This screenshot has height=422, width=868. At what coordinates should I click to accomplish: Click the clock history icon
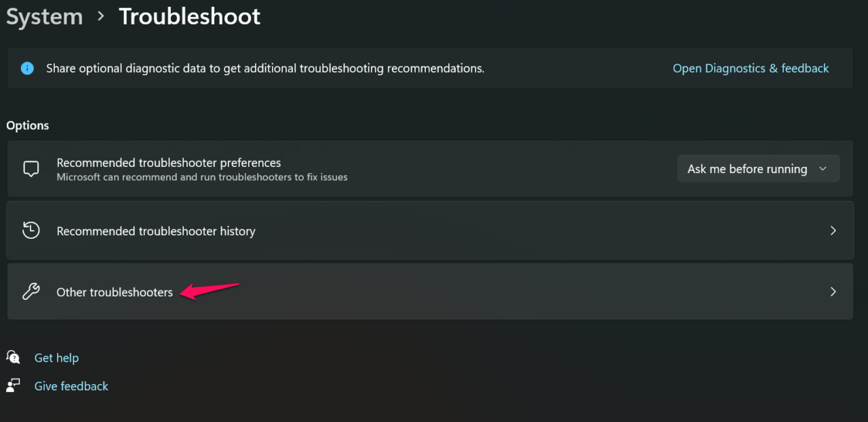pyautogui.click(x=31, y=231)
